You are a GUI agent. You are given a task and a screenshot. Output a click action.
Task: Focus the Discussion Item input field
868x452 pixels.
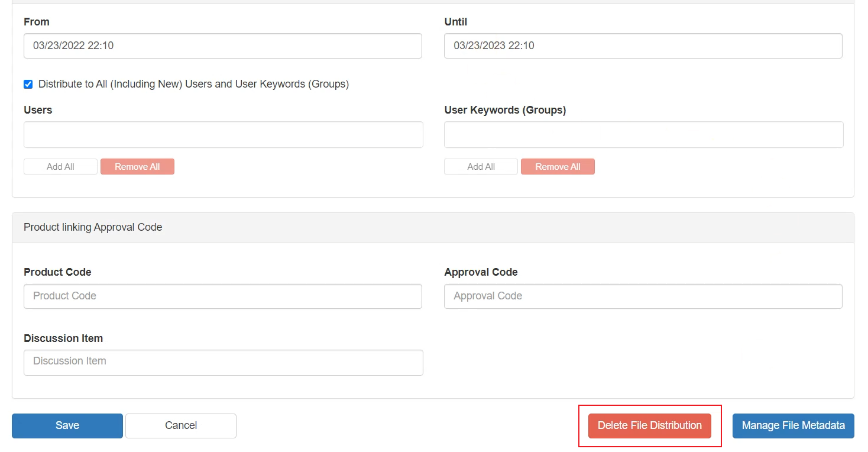pyautogui.click(x=223, y=362)
